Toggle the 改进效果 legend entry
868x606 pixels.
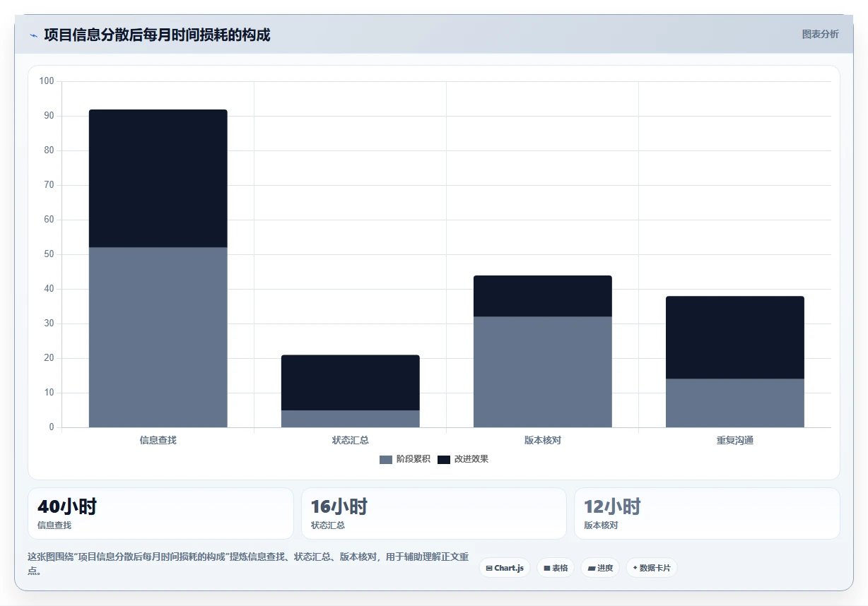pos(463,459)
